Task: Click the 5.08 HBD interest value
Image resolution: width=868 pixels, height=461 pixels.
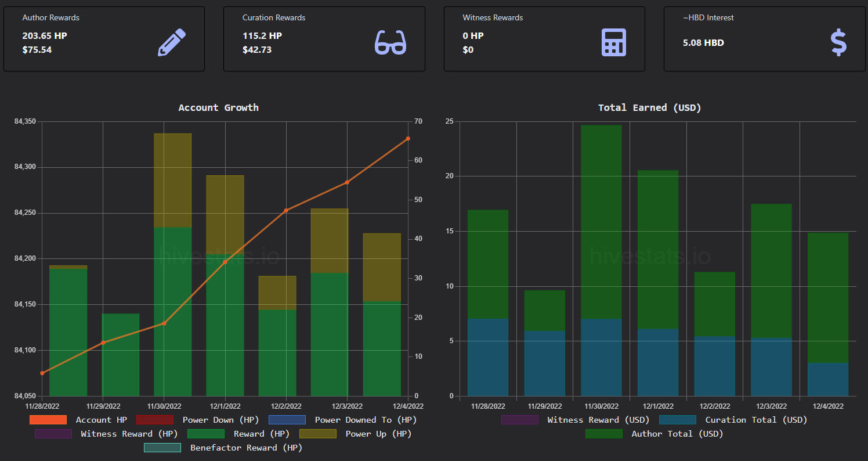Action: coord(704,43)
